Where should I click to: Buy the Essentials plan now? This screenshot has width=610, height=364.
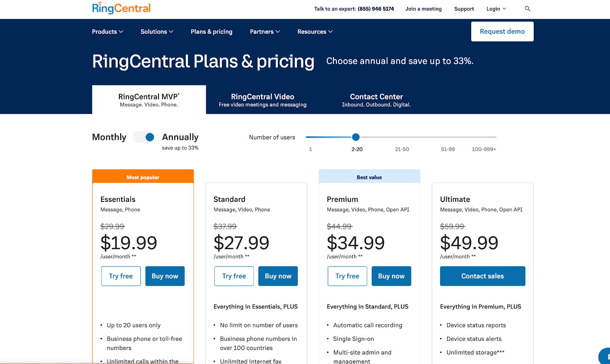click(x=165, y=276)
